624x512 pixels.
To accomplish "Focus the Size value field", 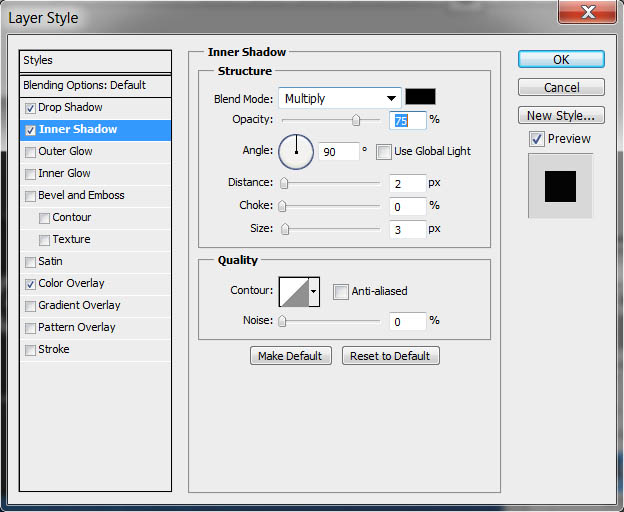I will (x=408, y=230).
